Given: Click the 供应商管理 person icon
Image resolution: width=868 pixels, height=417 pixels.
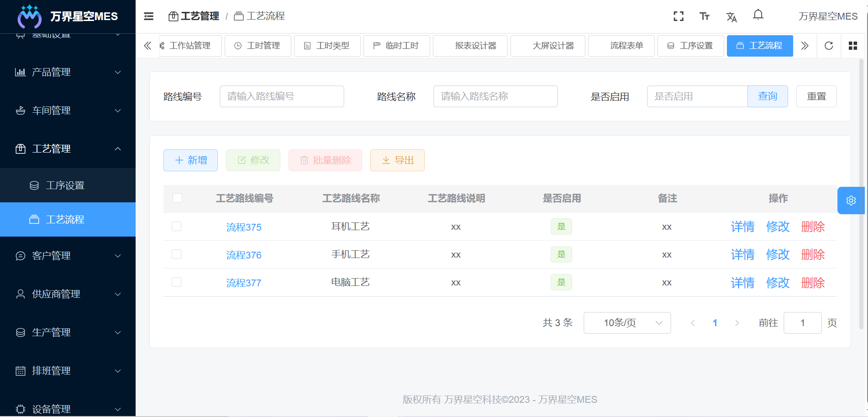Looking at the screenshot, I should (21, 294).
